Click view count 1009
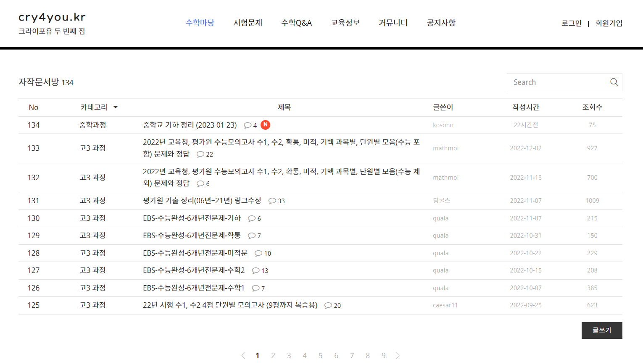This screenshot has height=364, width=643. [592, 201]
